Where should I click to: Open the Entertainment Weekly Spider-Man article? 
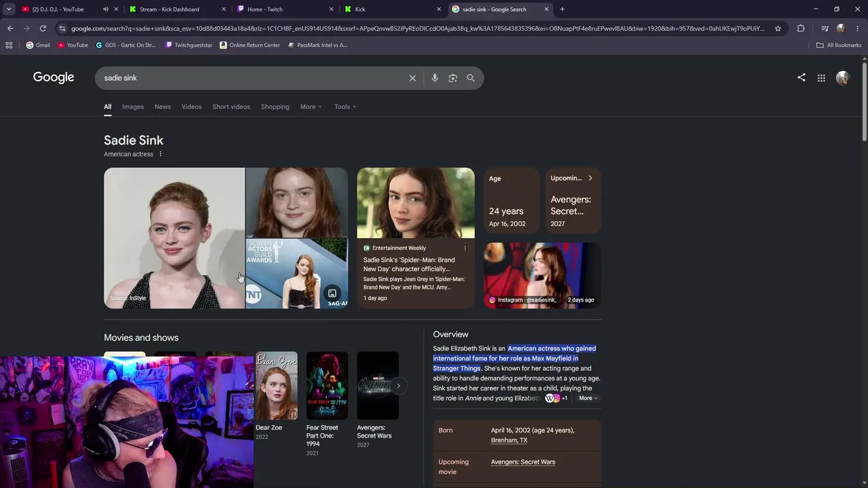[416, 238]
